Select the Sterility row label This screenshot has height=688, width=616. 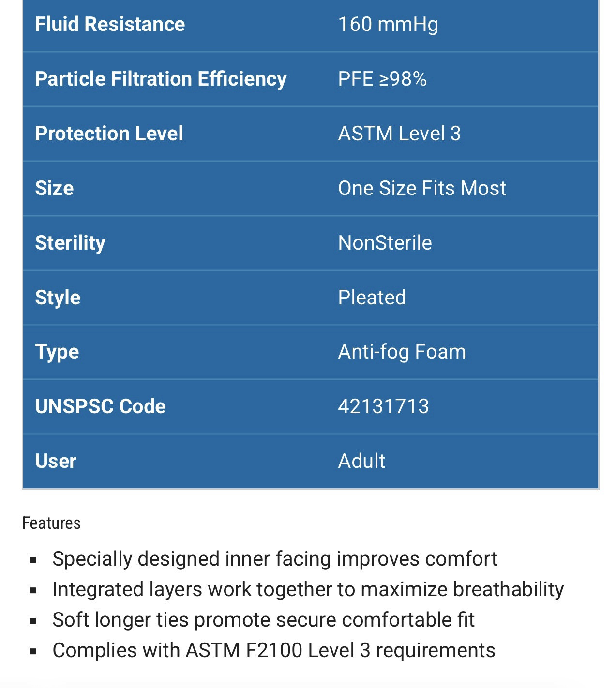coord(70,243)
